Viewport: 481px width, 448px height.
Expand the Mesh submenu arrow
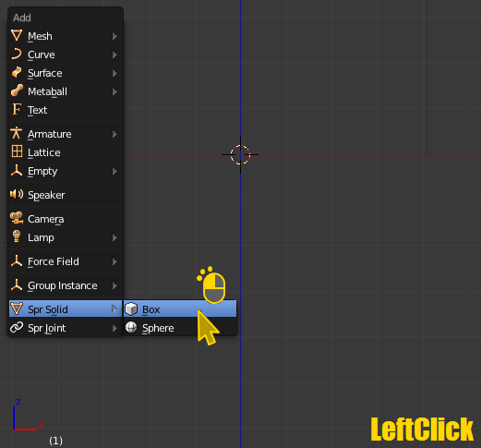point(114,36)
